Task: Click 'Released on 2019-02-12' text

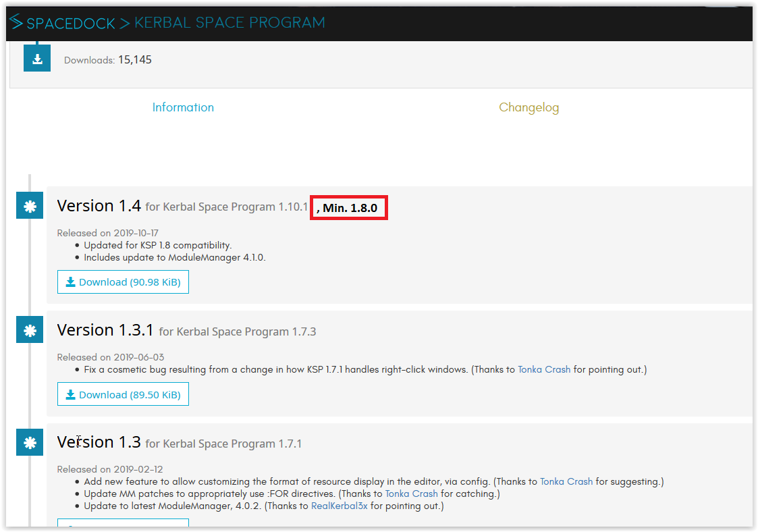Action: [x=110, y=470]
